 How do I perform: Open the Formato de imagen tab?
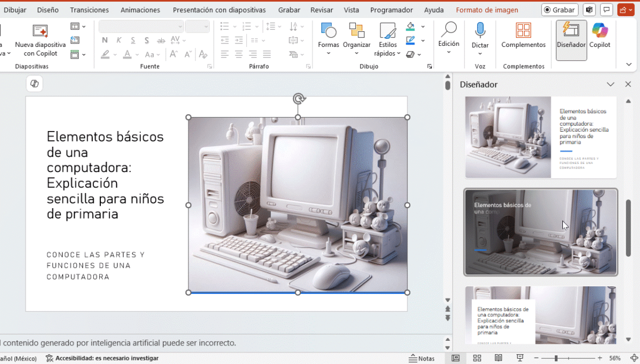[486, 10]
